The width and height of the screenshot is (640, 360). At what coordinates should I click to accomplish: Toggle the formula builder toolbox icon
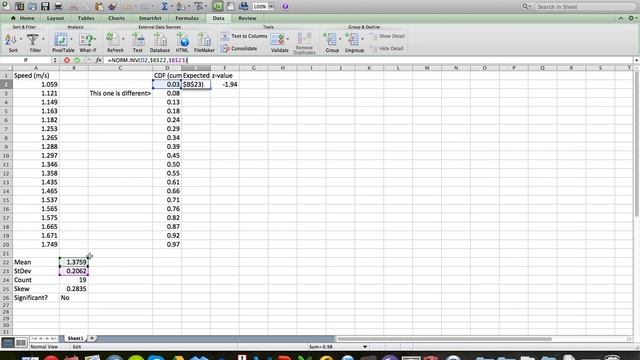tap(218, 6)
